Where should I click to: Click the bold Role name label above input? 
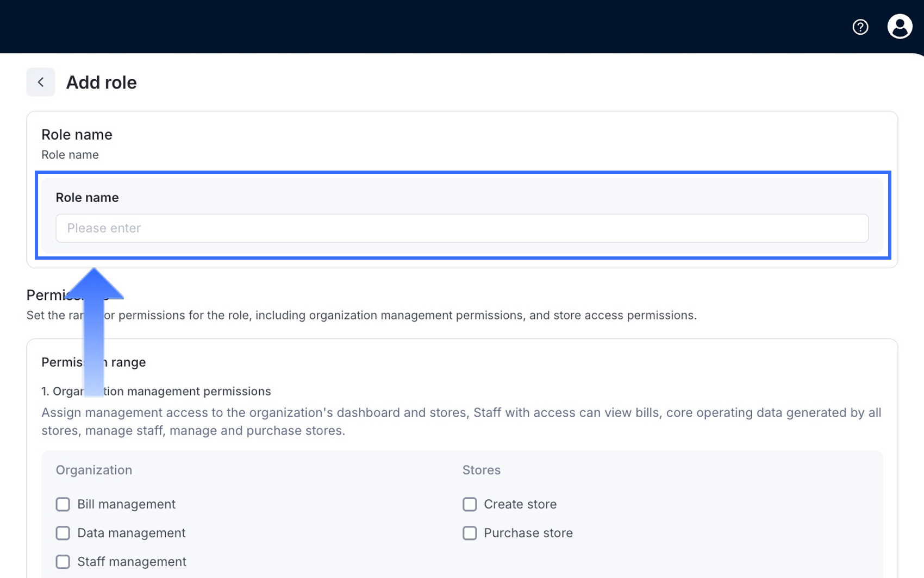87,198
